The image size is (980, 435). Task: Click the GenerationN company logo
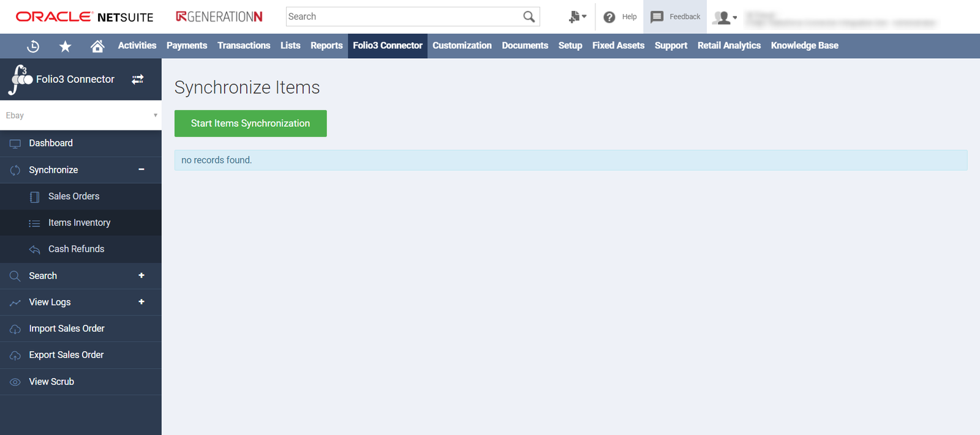pos(219,17)
